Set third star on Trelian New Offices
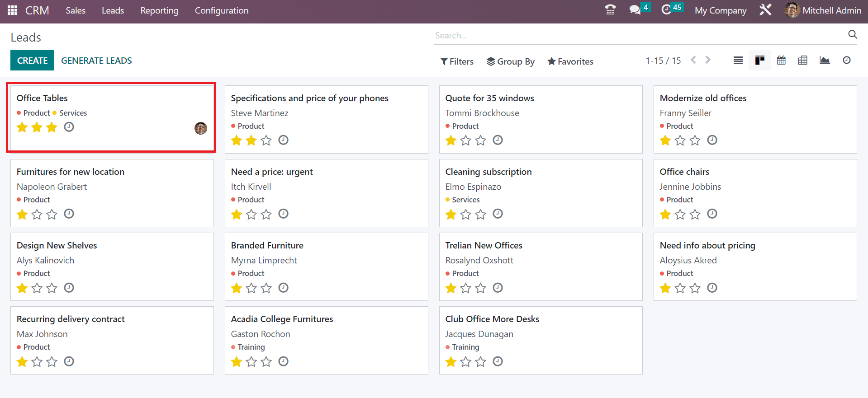The width and height of the screenshot is (868, 398). (481, 288)
